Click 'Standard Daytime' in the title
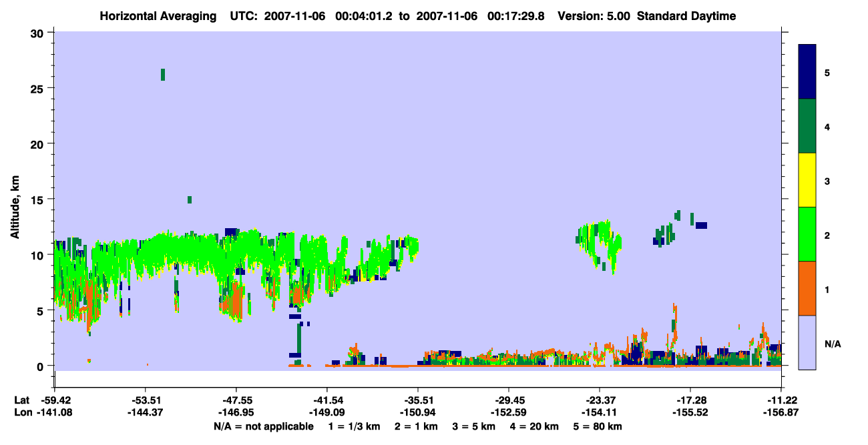The image size is (868, 445). coord(686,16)
